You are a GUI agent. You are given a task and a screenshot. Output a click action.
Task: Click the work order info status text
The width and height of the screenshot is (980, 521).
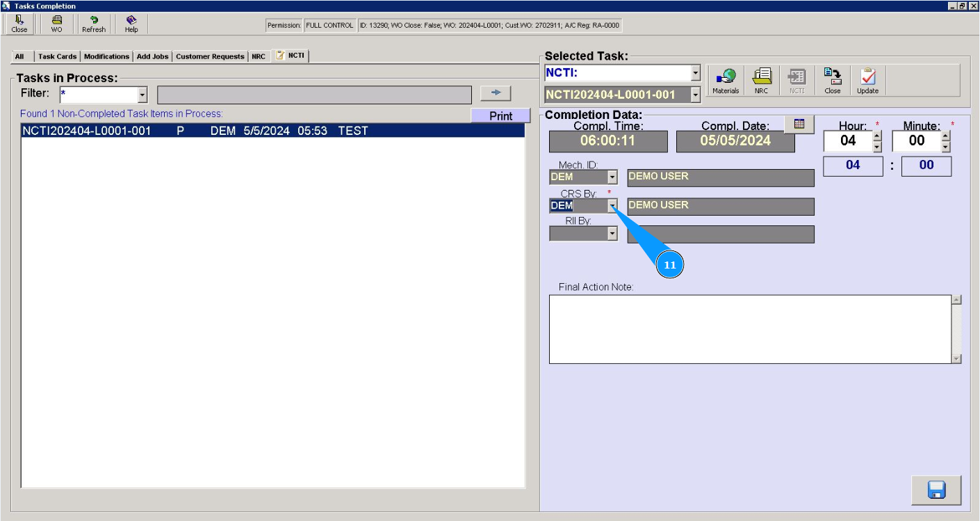(x=489, y=26)
